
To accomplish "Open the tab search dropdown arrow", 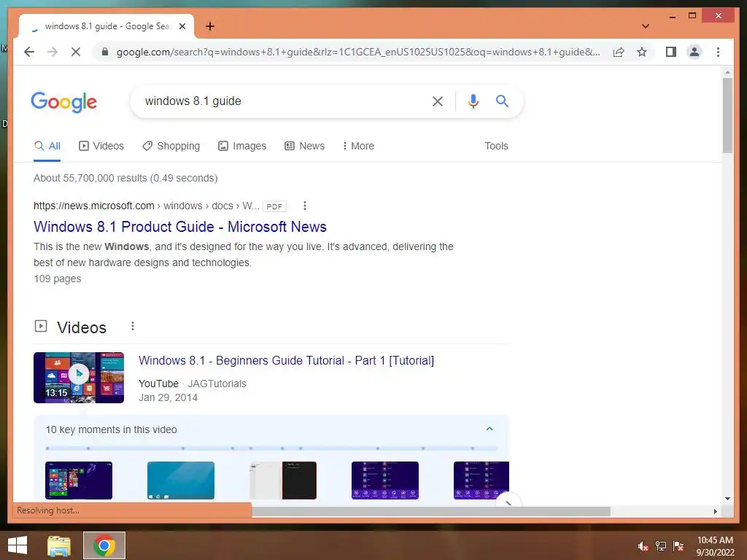I will [x=646, y=26].
